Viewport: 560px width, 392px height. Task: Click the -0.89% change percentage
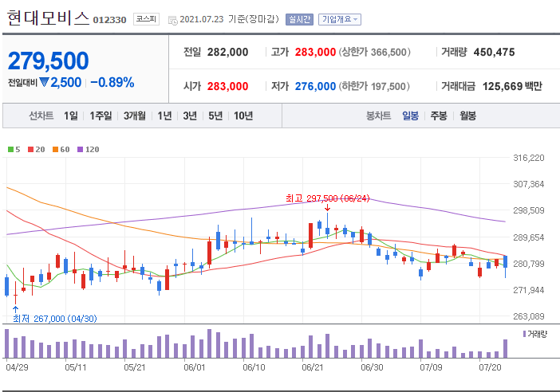(x=112, y=82)
